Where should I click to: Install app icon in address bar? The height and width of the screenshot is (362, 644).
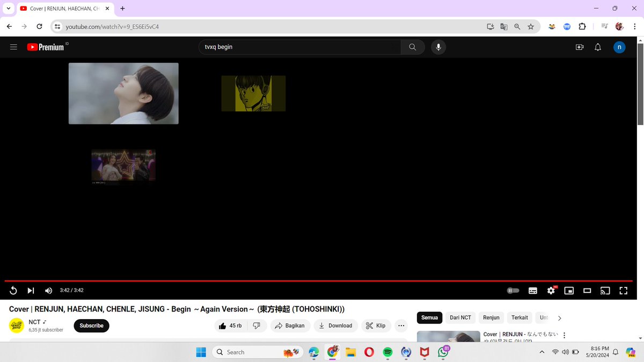(491, 26)
